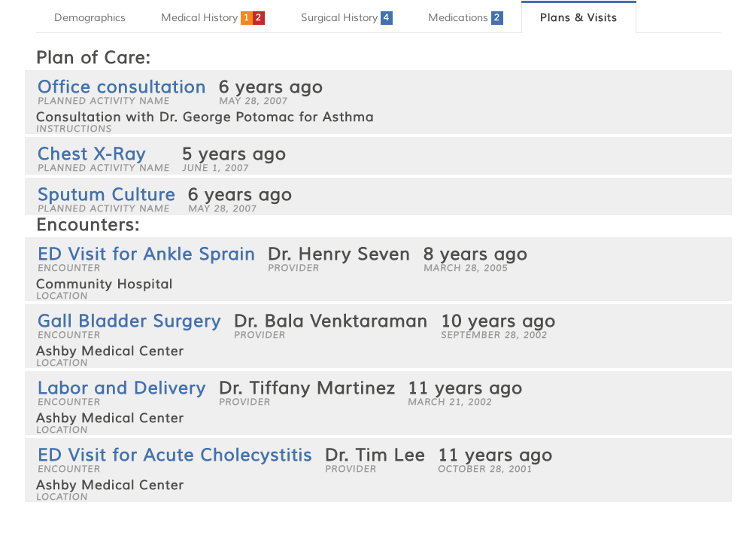The width and height of the screenshot is (756, 554).
Task: Open the Surgical History tab
Action: [x=339, y=18]
